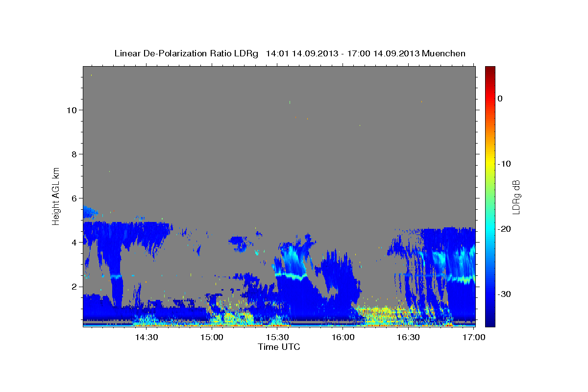Click the height label 2
The image size is (588, 392).
74,287
